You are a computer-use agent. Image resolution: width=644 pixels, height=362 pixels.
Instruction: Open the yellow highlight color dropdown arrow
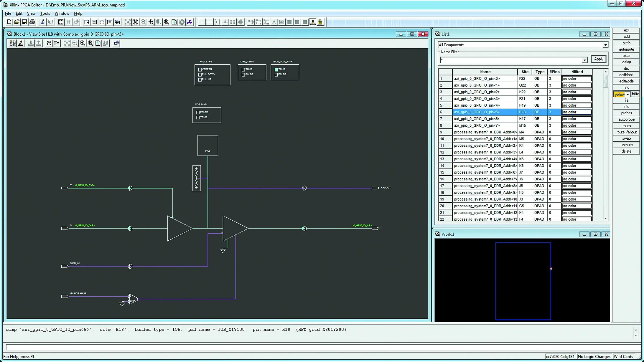[628, 94]
